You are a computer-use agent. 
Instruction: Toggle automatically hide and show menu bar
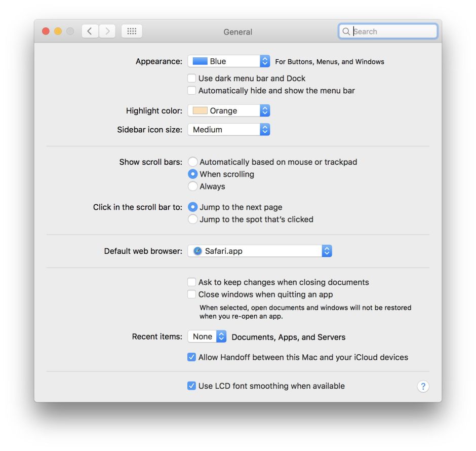tap(192, 91)
